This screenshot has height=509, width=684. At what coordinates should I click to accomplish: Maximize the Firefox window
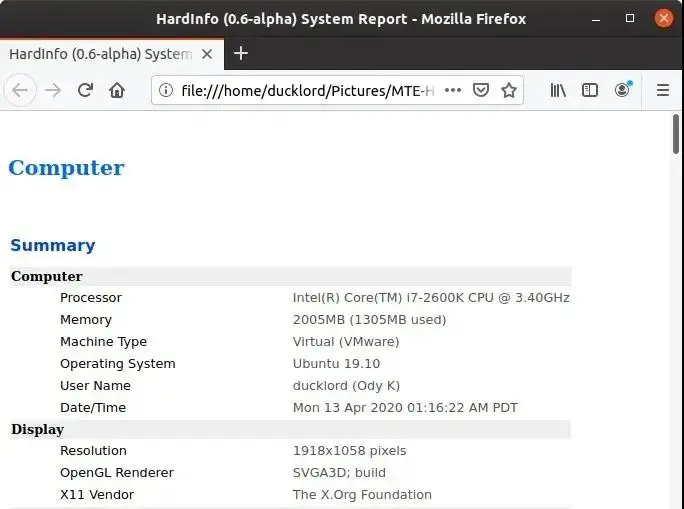click(x=629, y=18)
